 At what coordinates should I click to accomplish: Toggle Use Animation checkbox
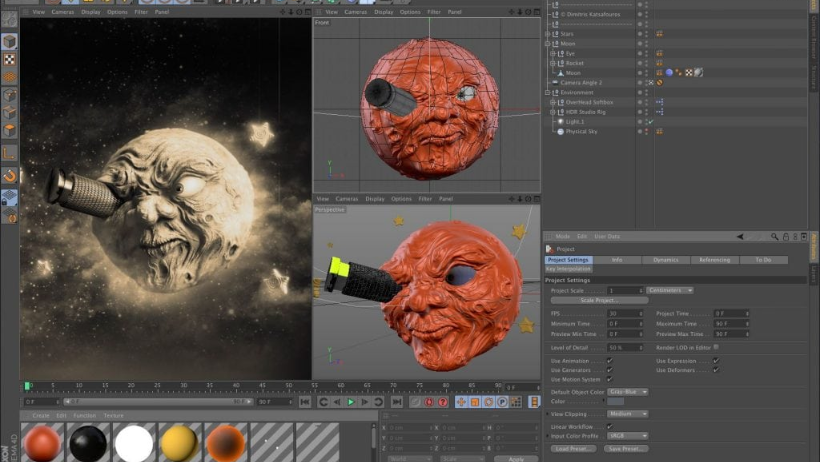pyautogui.click(x=610, y=360)
